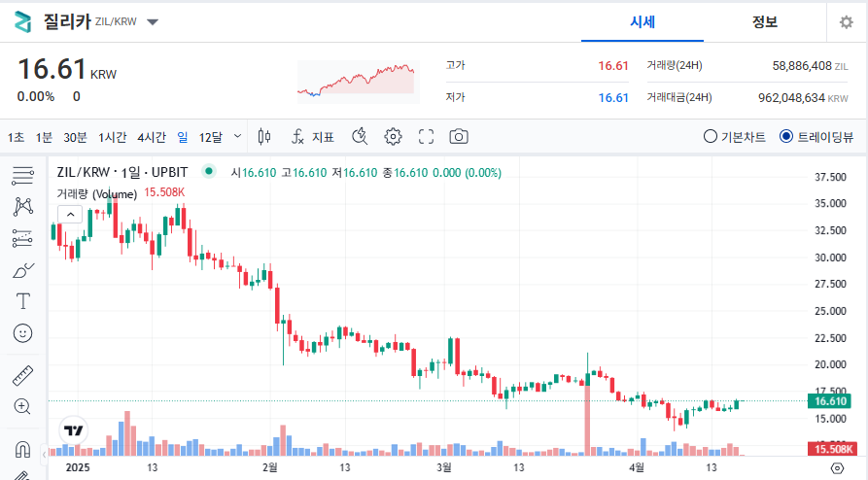Select the 4시간 timeframe
The width and height of the screenshot is (868, 480).
[x=151, y=137]
